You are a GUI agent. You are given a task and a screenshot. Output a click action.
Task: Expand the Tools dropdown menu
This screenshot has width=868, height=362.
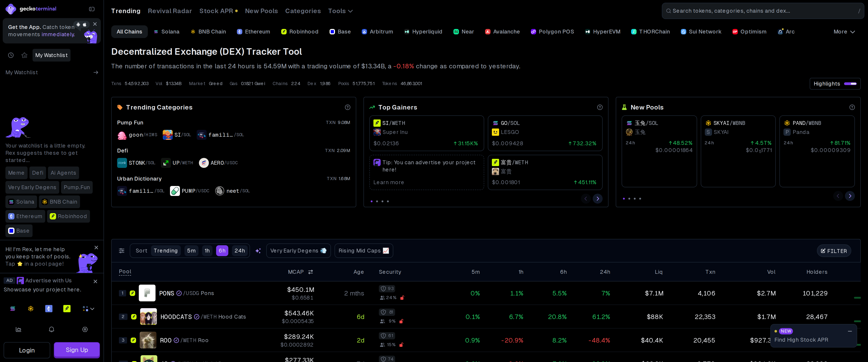coord(340,11)
